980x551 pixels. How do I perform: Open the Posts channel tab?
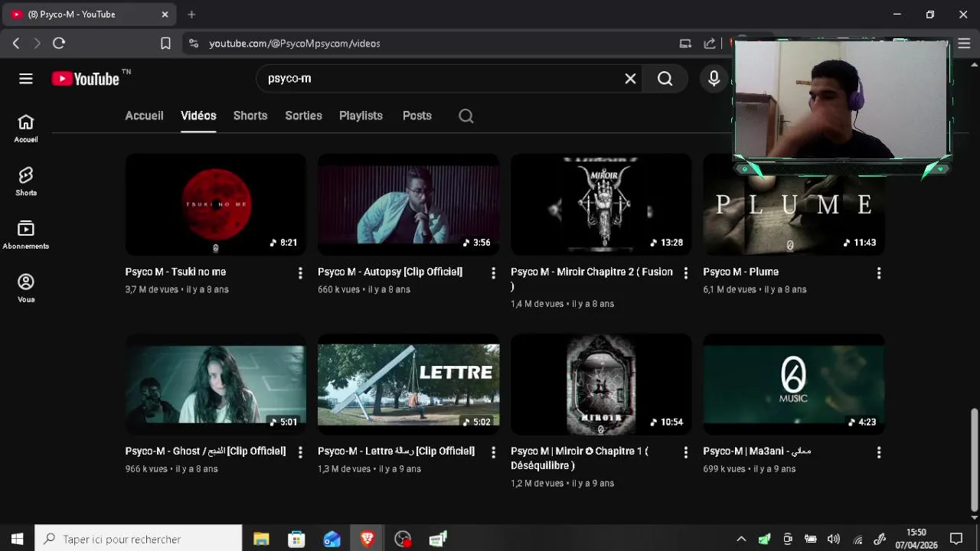point(417,116)
